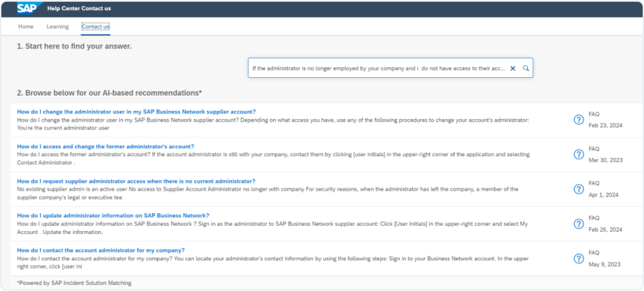Open 'request supplier administrator access' FAQ link
The image size is (644, 291).
136,181
